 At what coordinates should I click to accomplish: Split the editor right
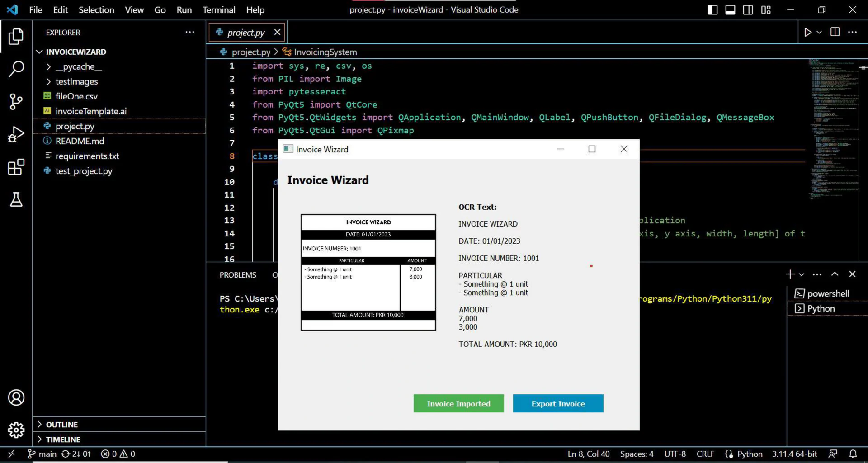pyautogui.click(x=835, y=32)
